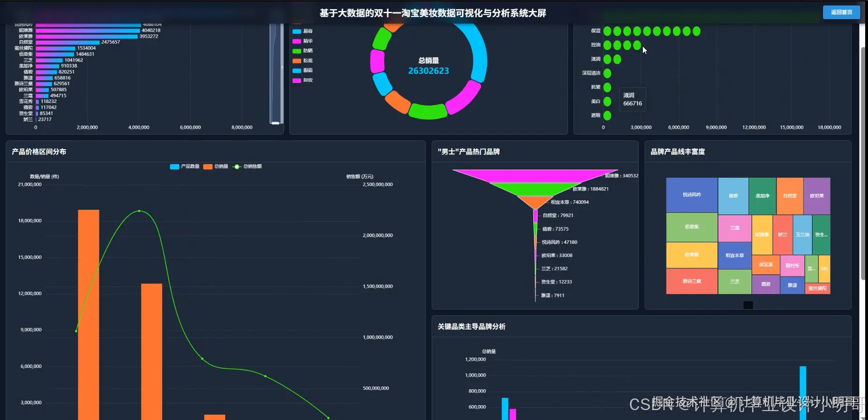Select the 欧莱雅 bar valued 3953272
The height and width of the screenshot is (420, 868).
pyautogui.click(x=87, y=36)
